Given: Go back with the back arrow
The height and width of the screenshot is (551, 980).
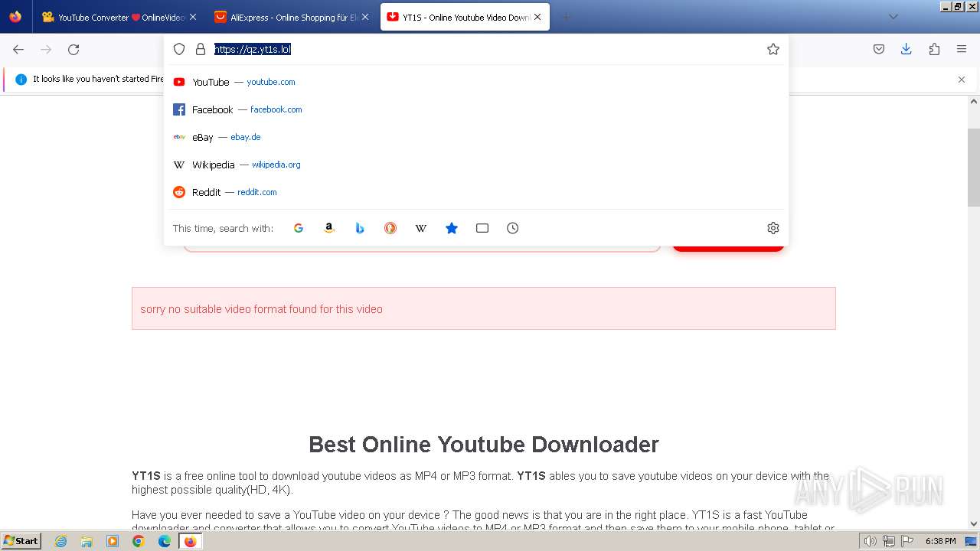Looking at the screenshot, I should point(18,49).
